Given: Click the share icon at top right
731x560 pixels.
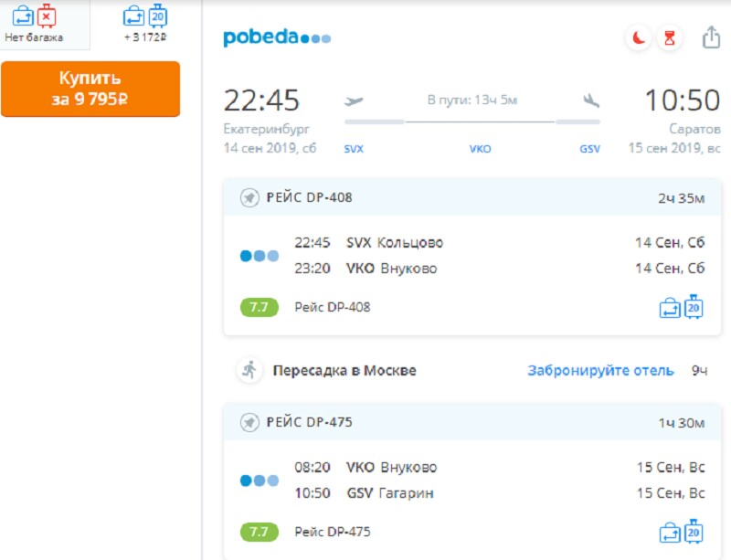Looking at the screenshot, I should coord(711,37).
